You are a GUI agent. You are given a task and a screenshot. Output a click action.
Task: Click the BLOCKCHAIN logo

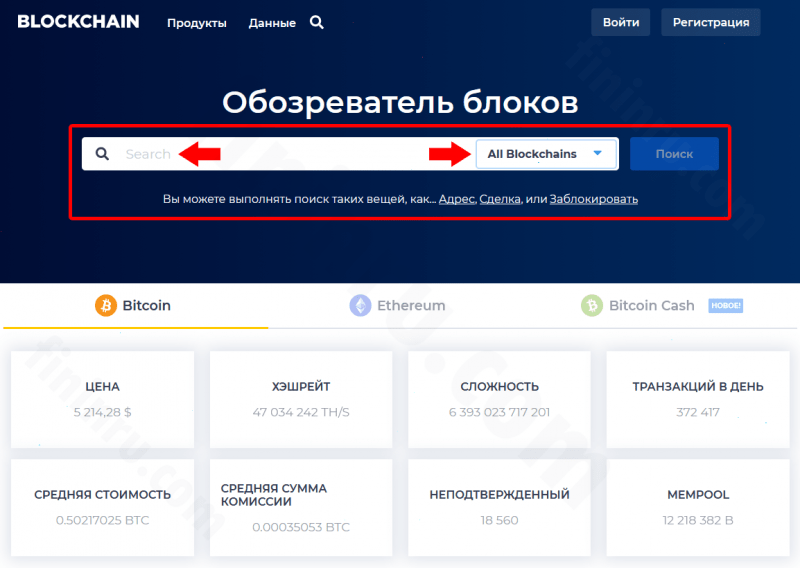[x=78, y=21]
